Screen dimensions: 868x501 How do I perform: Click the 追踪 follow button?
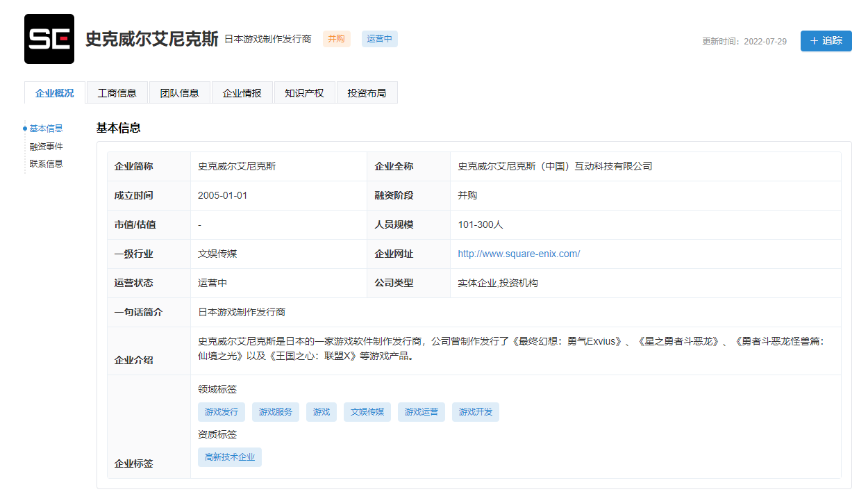pyautogui.click(x=826, y=41)
